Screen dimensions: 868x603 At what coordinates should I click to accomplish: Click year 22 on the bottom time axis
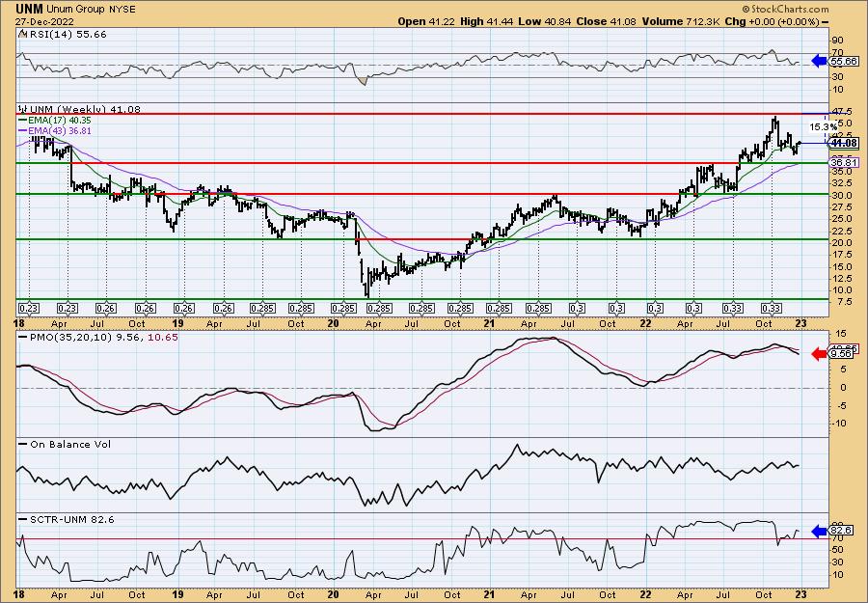pyautogui.click(x=645, y=594)
